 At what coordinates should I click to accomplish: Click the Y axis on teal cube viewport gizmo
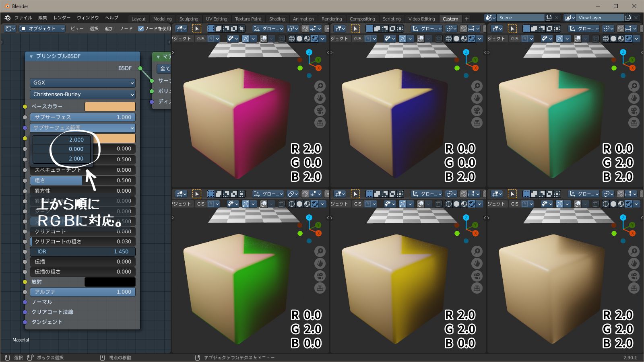coord(632,60)
